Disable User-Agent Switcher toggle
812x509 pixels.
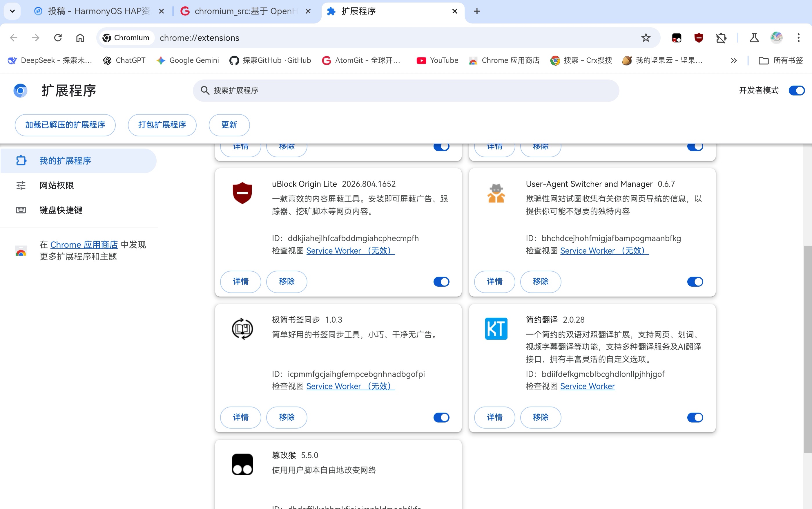[695, 282]
